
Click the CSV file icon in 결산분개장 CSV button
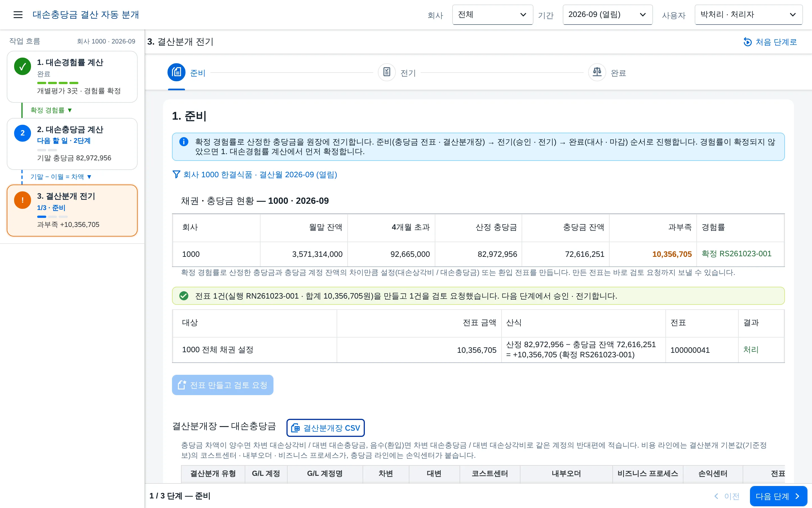pyautogui.click(x=295, y=428)
